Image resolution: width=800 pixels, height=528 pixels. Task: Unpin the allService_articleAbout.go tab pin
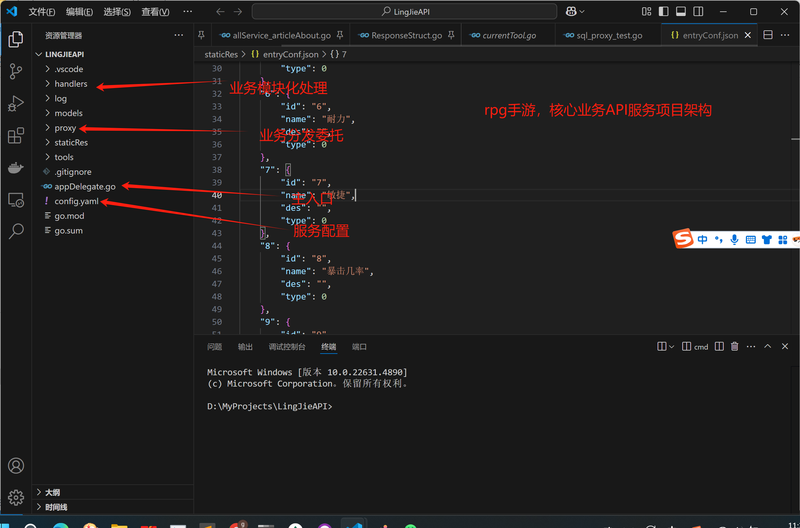tap(340, 35)
